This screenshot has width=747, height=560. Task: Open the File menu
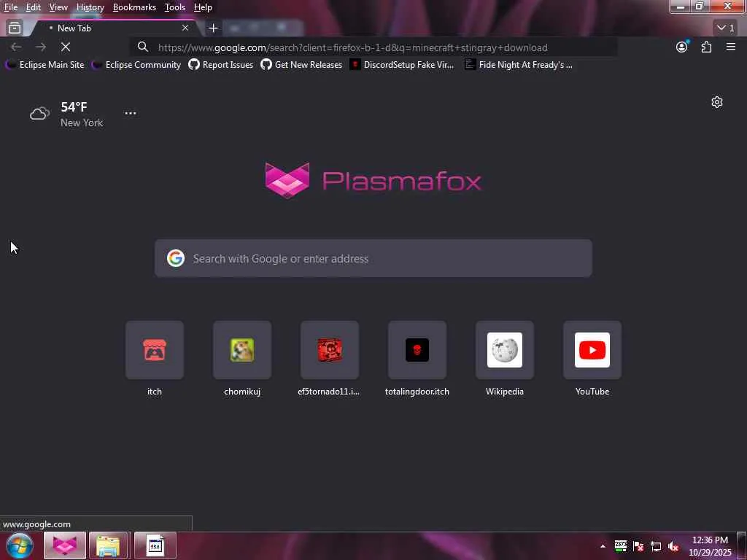pyautogui.click(x=11, y=7)
